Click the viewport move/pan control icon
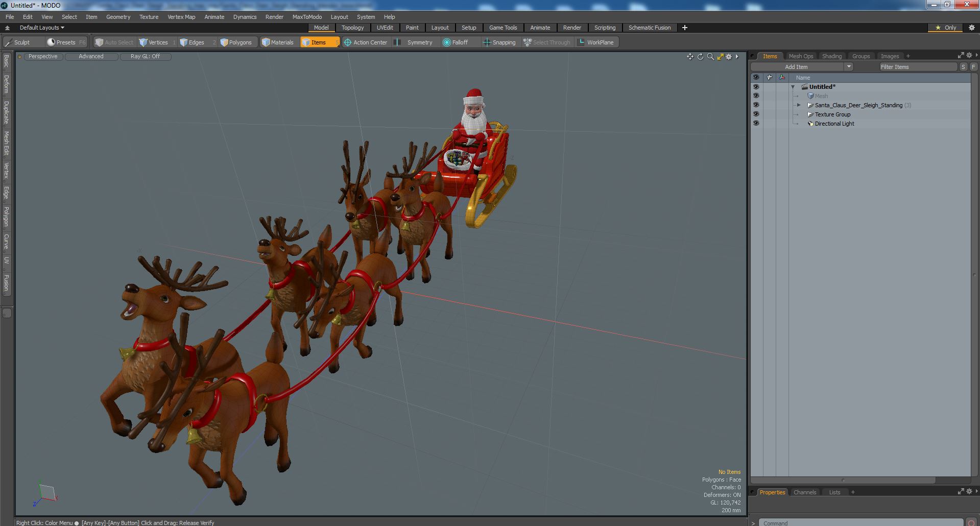Screen dimensions: 980x526 point(690,57)
